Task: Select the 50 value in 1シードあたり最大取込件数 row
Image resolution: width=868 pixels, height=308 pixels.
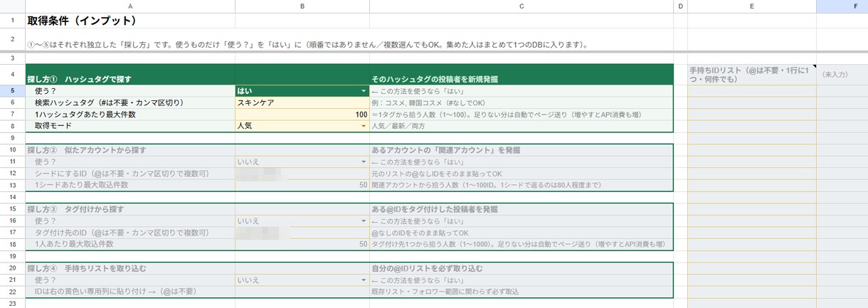Action: pyautogui.click(x=302, y=185)
